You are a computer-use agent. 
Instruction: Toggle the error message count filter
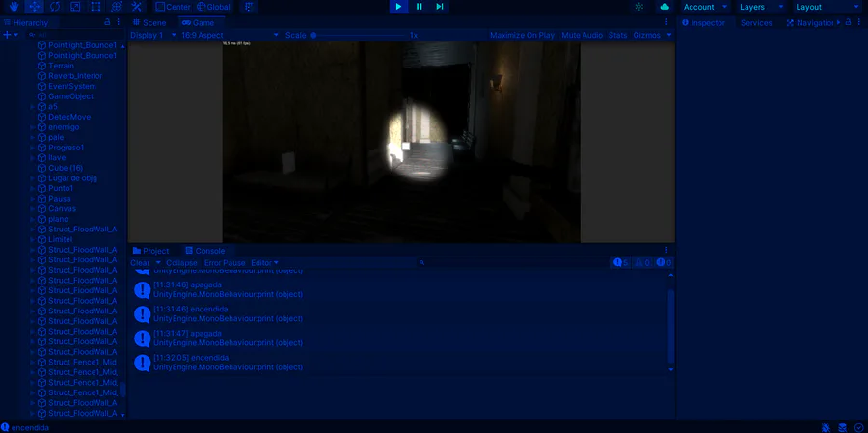click(664, 262)
